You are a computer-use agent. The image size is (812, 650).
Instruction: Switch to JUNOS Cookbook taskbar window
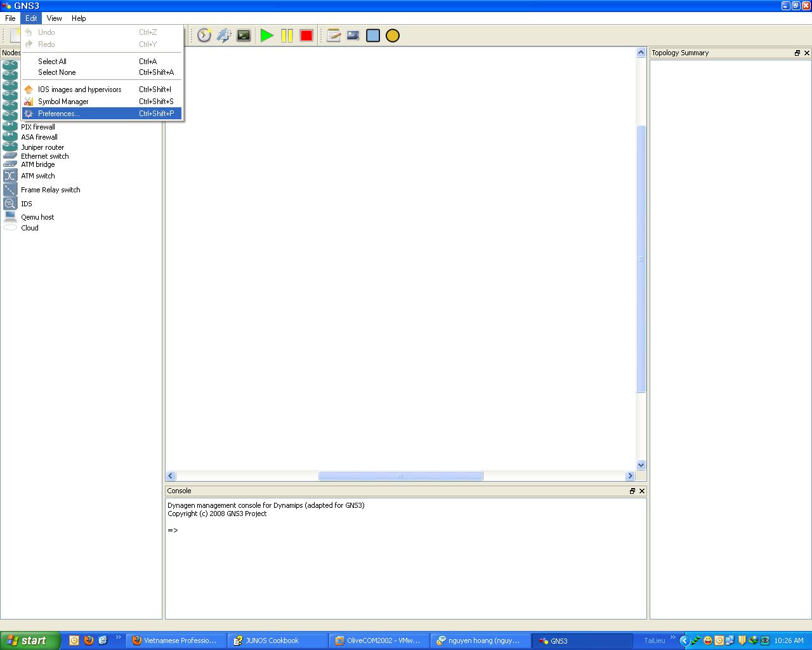click(x=277, y=640)
